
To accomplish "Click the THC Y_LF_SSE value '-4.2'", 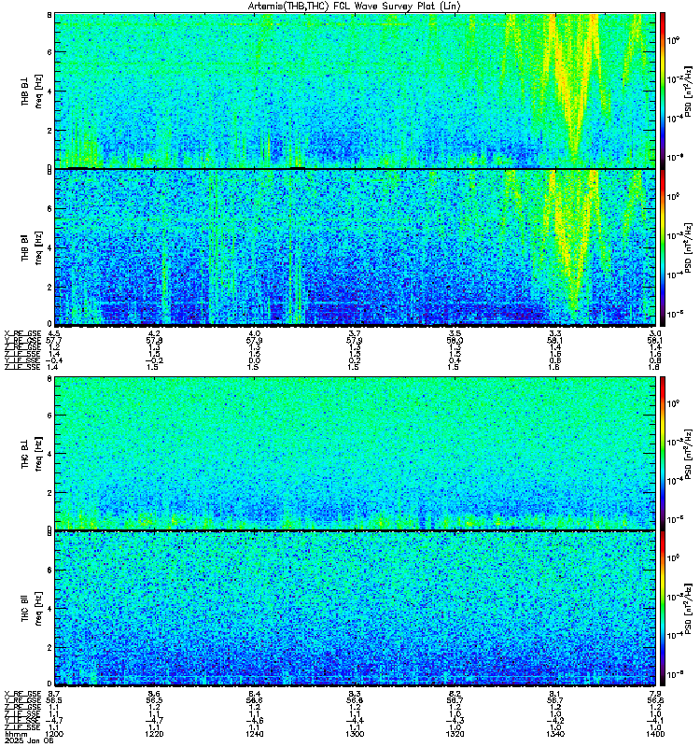I will 554,721.
